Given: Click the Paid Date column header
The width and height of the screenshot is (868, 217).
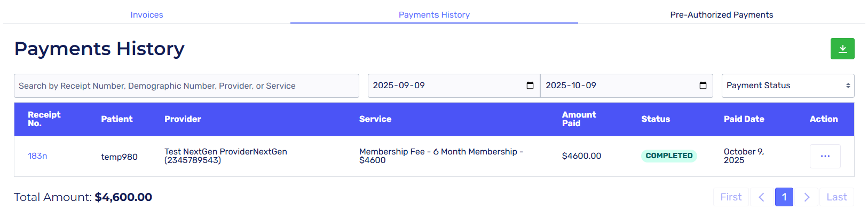Looking at the screenshot, I should 744,119.
